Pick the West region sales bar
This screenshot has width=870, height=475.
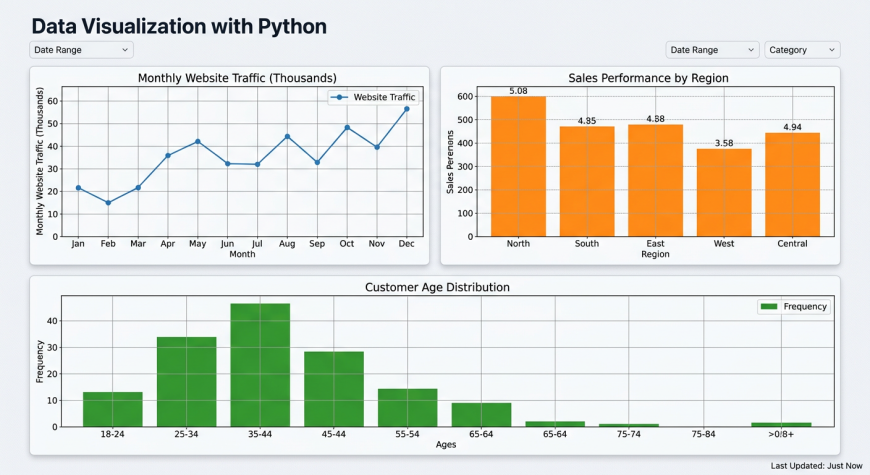[724, 192]
